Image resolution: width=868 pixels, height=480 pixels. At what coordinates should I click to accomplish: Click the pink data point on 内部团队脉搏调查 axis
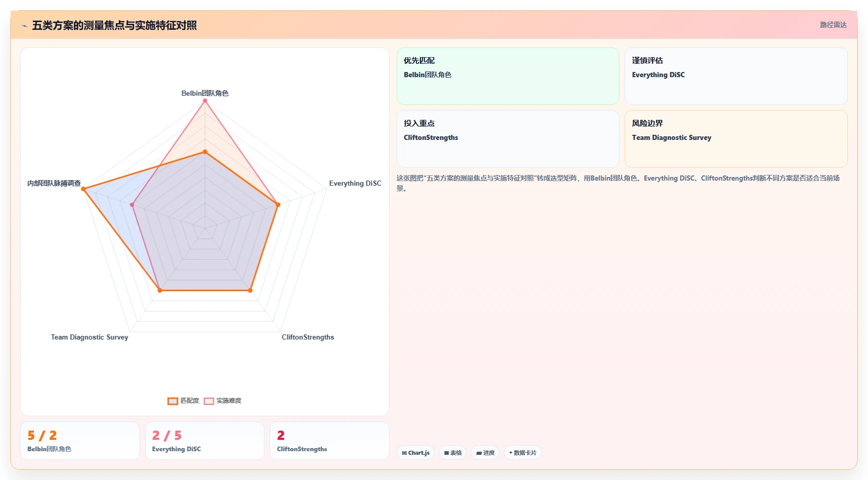(132, 205)
